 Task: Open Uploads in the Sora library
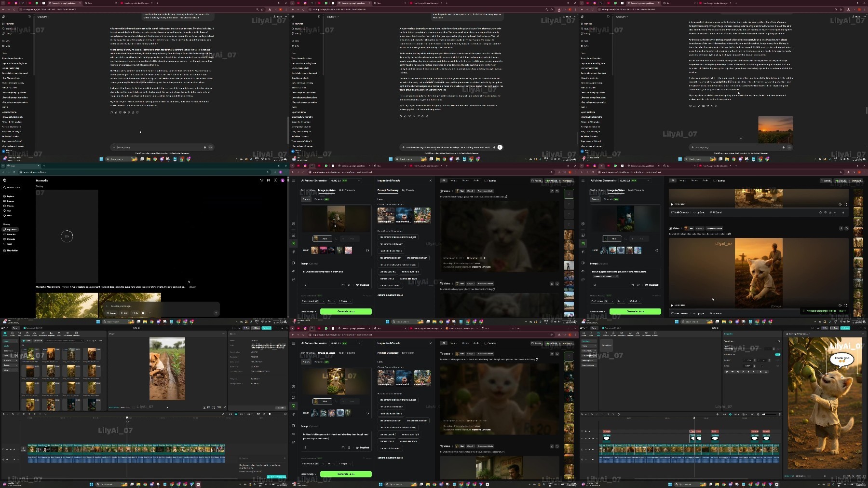pos(10,239)
